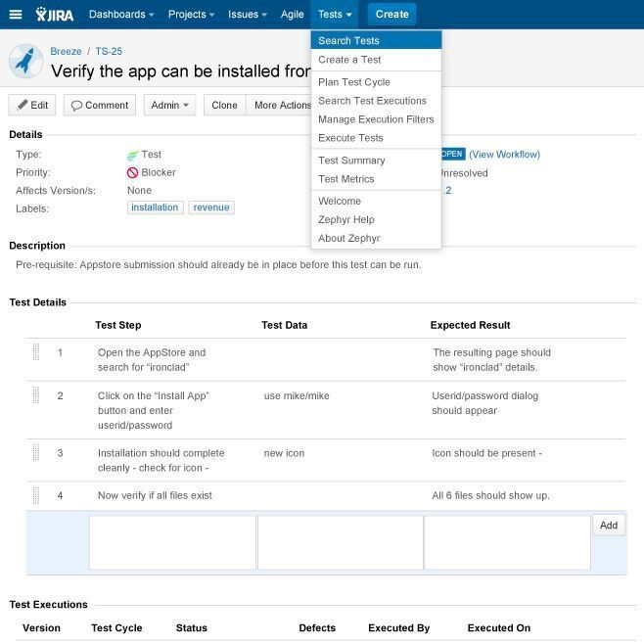Click the installation label tag
Viewport: 644px width, 644px height.
pyautogui.click(x=155, y=207)
